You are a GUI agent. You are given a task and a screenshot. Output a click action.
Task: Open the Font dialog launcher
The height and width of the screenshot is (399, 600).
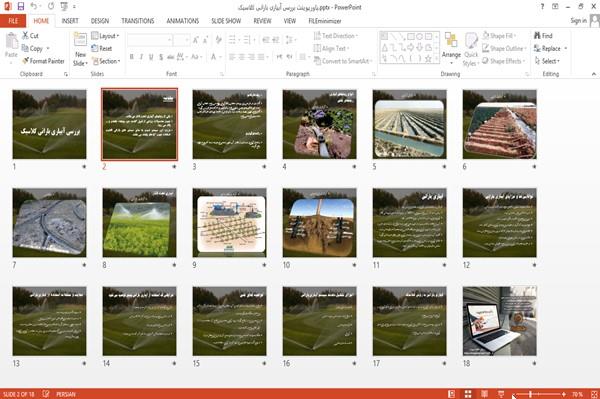point(222,74)
